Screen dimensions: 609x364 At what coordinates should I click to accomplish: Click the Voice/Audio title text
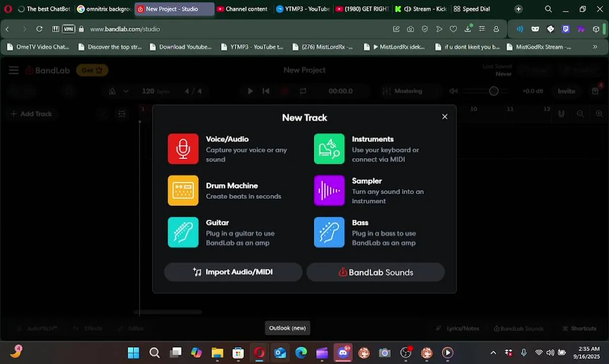(227, 139)
